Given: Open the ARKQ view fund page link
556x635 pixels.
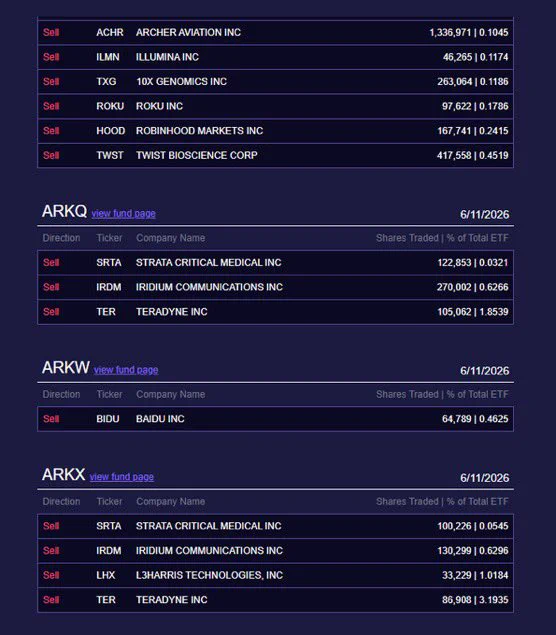Looking at the screenshot, I should pyautogui.click(x=124, y=213).
